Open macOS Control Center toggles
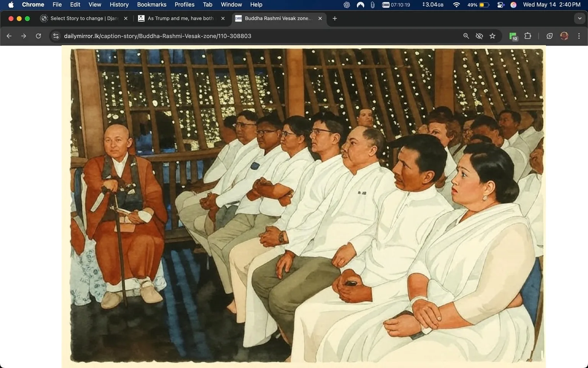 500,5
